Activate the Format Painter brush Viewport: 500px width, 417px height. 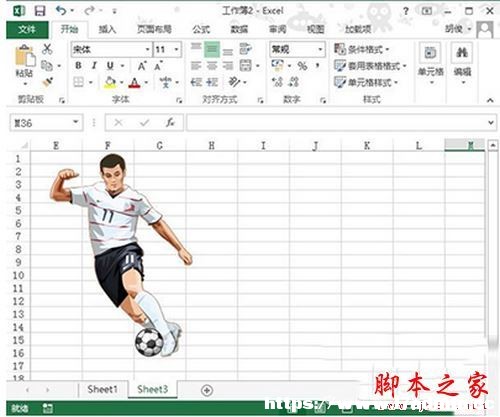[48, 82]
